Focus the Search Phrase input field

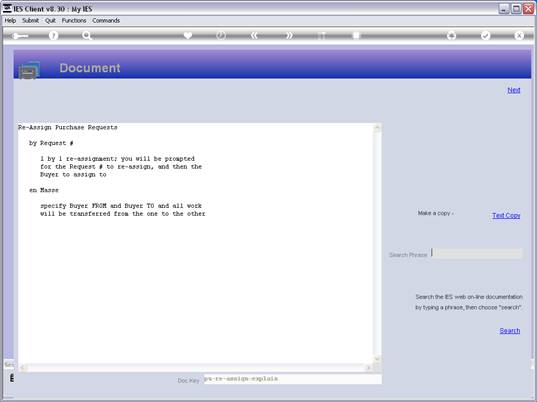pos(477,253)
